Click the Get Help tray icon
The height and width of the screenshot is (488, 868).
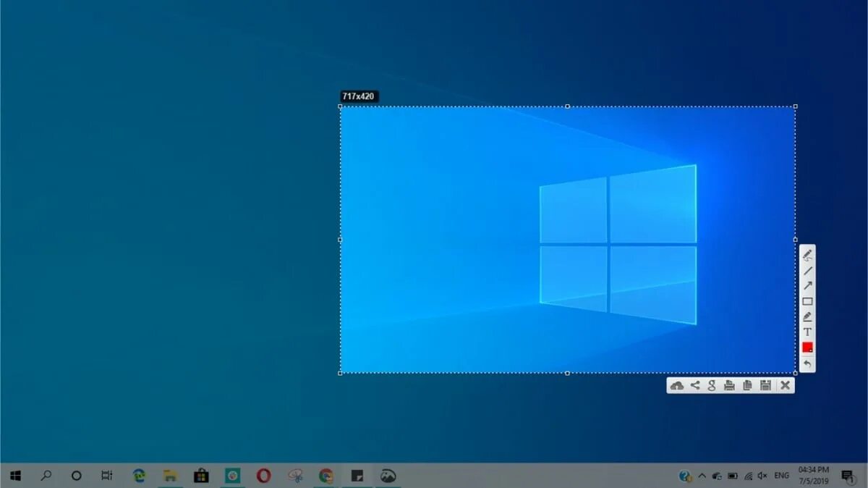(x=685, y=476)
